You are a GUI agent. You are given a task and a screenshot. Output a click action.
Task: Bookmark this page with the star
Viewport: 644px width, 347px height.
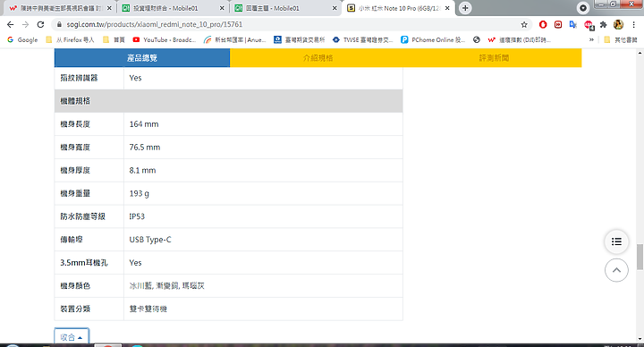(524, 25)
